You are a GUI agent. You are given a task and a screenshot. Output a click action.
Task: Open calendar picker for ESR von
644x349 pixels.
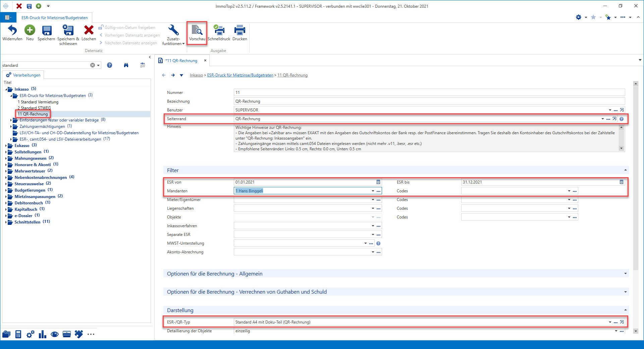pos(378,182)
